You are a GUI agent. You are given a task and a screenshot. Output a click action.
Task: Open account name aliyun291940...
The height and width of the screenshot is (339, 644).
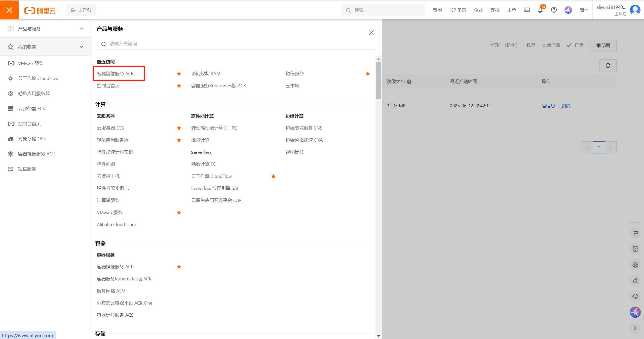(611, 7)
